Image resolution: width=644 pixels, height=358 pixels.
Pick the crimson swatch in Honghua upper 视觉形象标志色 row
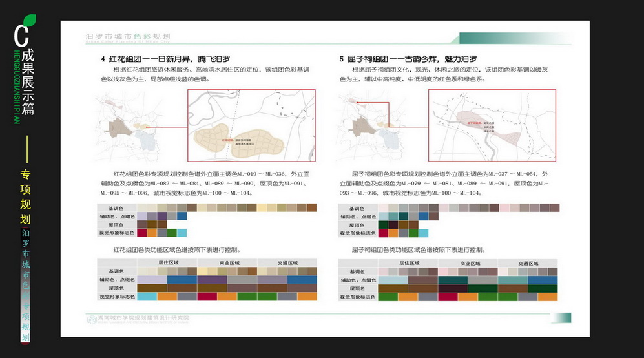click(x=141, y=233)
